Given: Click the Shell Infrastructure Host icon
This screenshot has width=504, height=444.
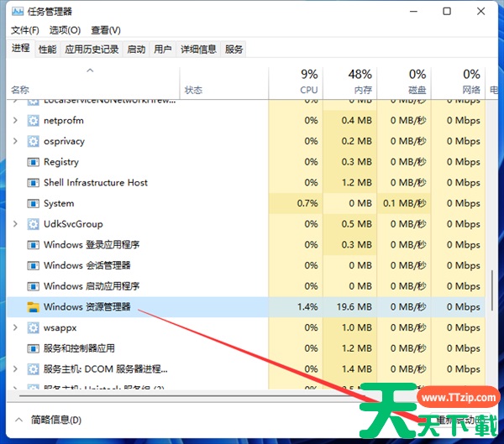Looking at the screenshot, I should (33, 182).
